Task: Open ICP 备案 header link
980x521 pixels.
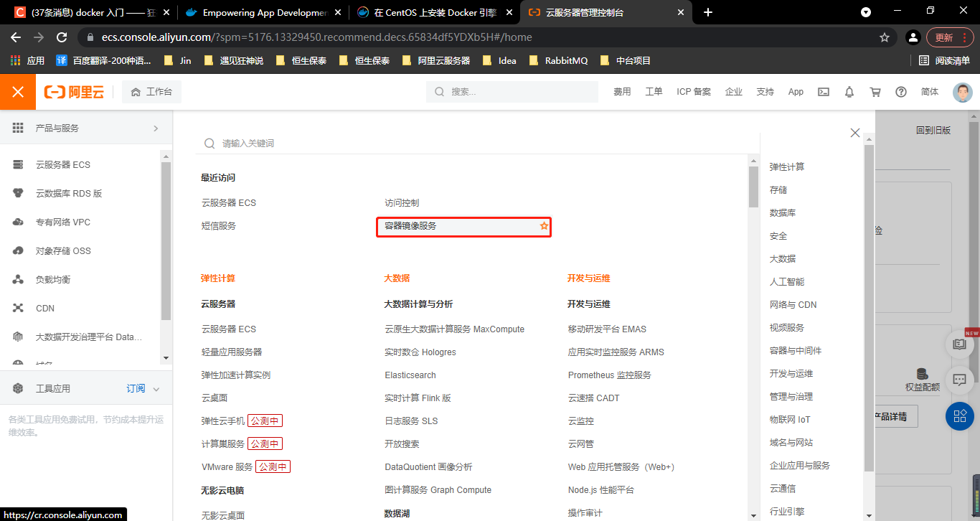Action: pyautogui.click(x=694, y=92)
